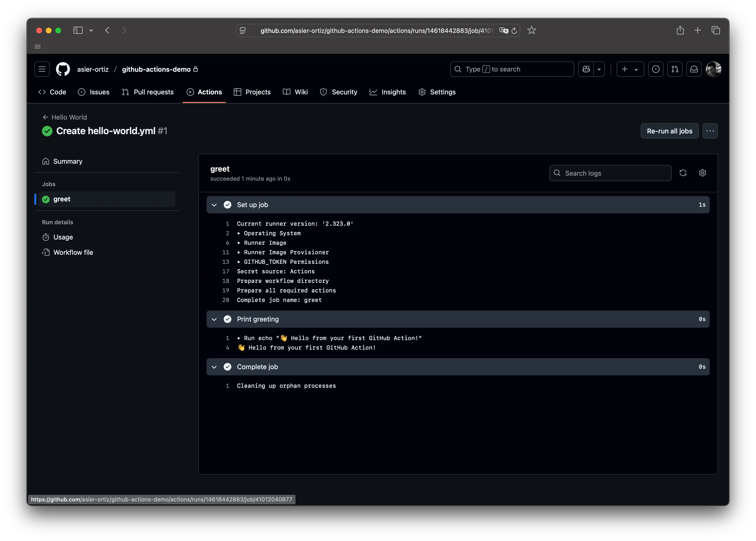Select the greet job in sidebar
The width and height of the screenshot is (756, 541).
[x=107, y=199]
